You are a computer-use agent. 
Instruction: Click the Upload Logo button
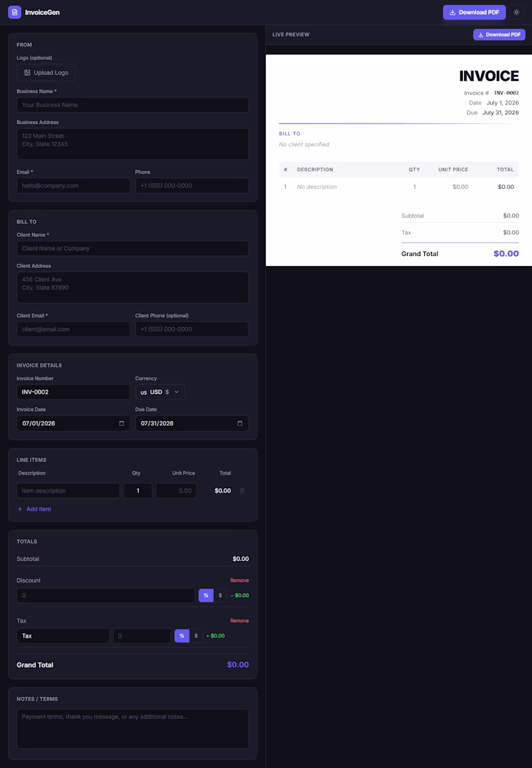pos(46,72)
